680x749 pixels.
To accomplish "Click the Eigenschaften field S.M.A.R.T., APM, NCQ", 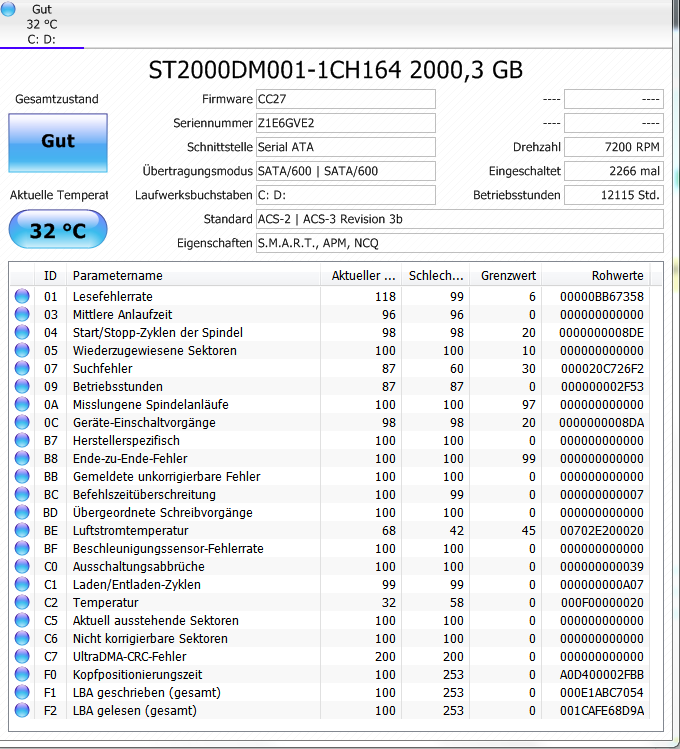I will 459,243.
